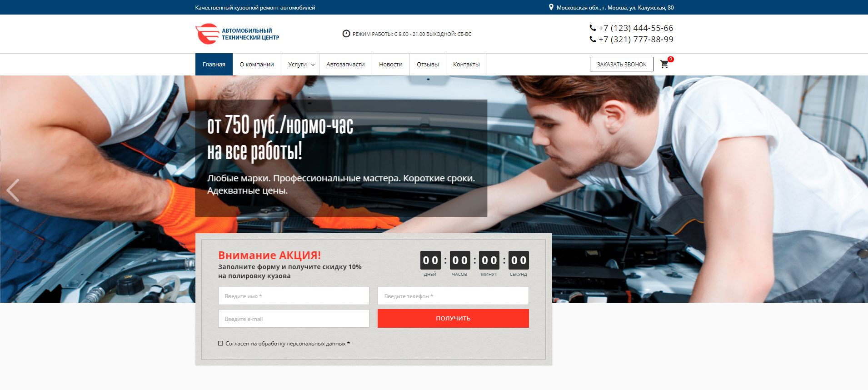Go to the previous slide arrow
This screenshot has height=390, width=868.
click(13, 190)
